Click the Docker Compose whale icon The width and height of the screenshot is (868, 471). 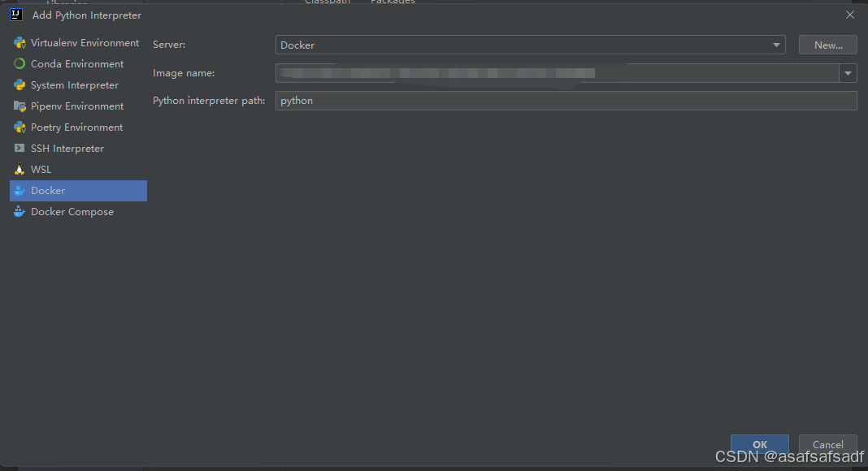coord(20,212)
